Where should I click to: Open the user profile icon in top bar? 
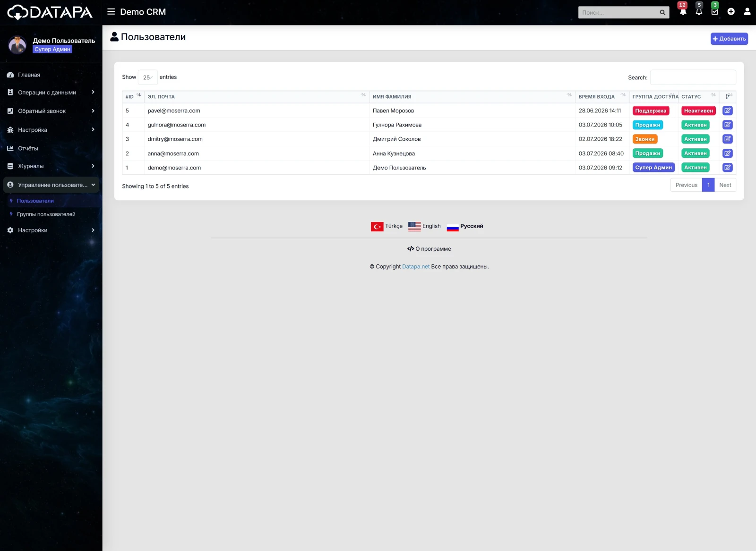tap(747, 12)
